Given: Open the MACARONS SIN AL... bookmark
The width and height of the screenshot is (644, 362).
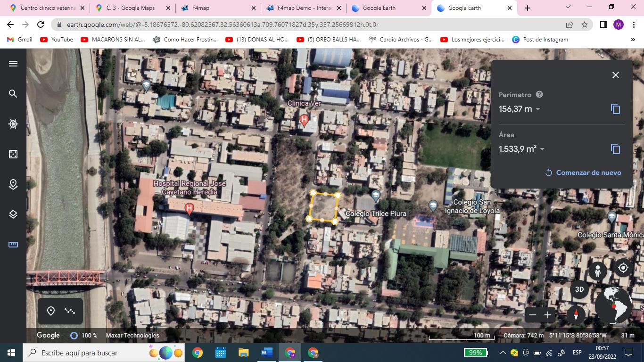Looking at the screenshot, I should 113,40.
